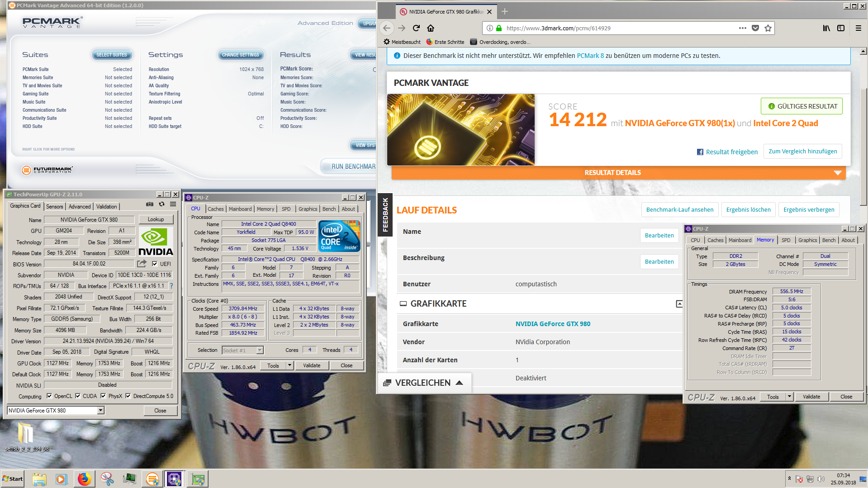Click Firefox's forward arrow
Screen dimensions: 868x488
[402, 28]
